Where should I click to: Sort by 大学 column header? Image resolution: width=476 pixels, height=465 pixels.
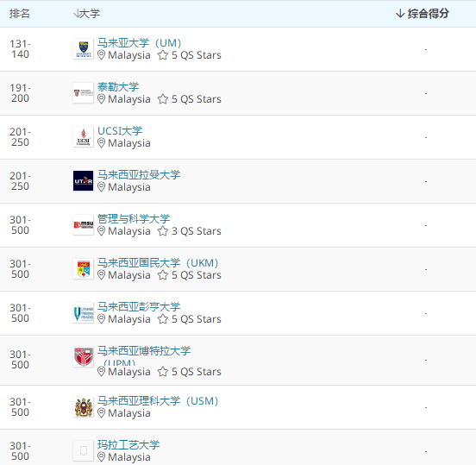(87, 14)
